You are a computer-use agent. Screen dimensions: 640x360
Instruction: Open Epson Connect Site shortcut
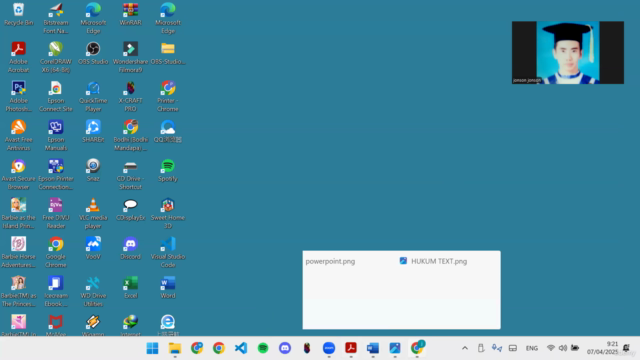[x=56, y=96]
